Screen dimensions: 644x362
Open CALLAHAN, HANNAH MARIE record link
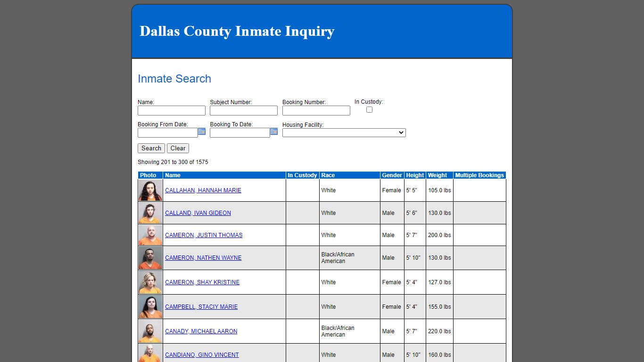203,190
